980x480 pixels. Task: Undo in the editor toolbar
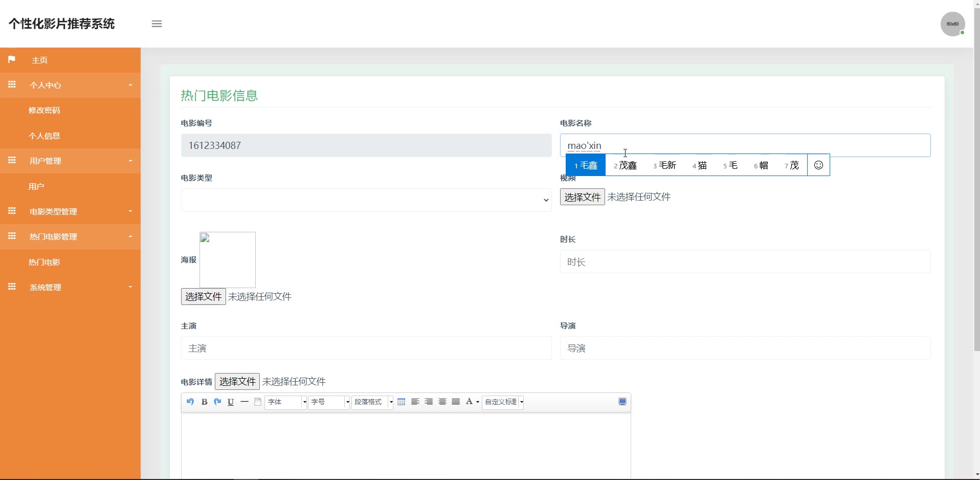(x=190, y=402)
